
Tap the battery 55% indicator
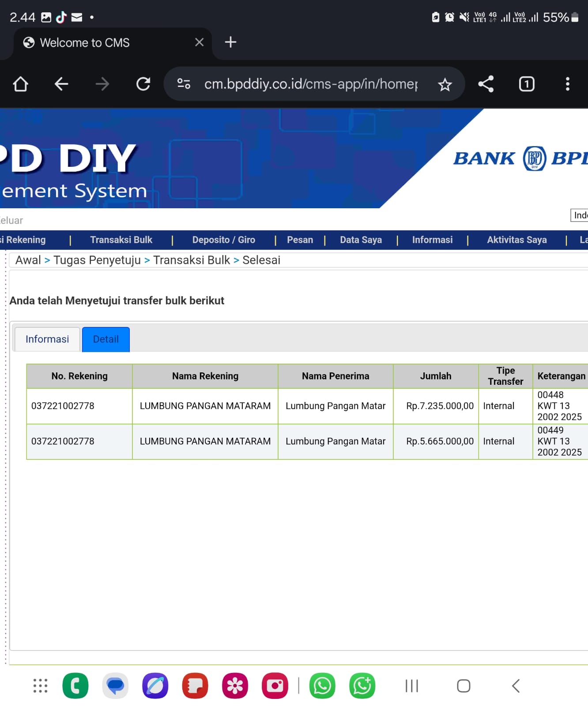[x=561, y=17]
